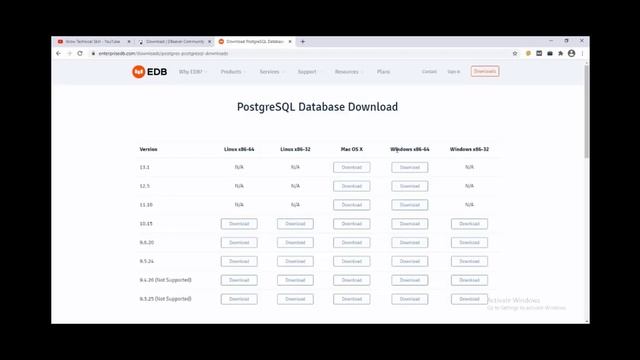Image resolution: width=640 pixels, height=360 pixels.
Task: Download version 13.1 for Mac OS X
Action: click(351, 167)
